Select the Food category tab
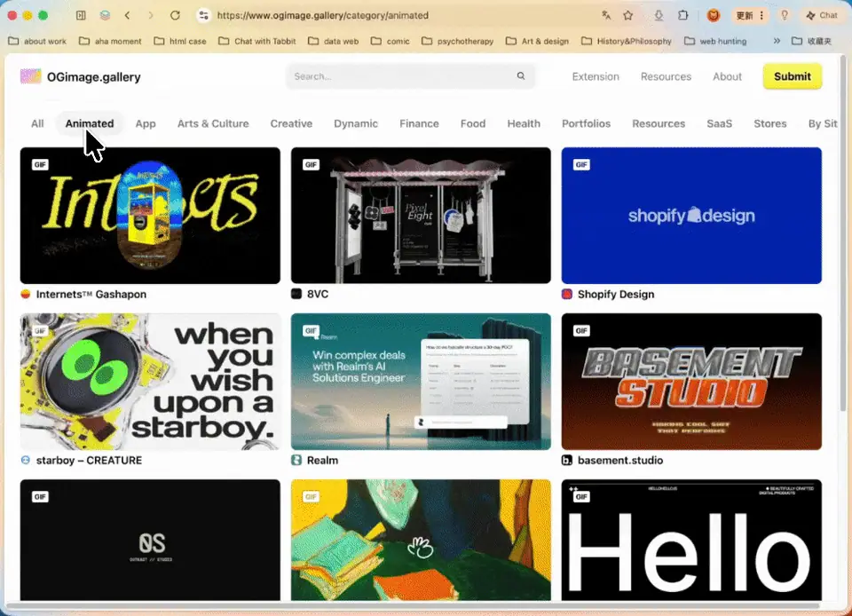Image resolution: width=852 pixels, height=616 pixels. click(x=473, y=123)
